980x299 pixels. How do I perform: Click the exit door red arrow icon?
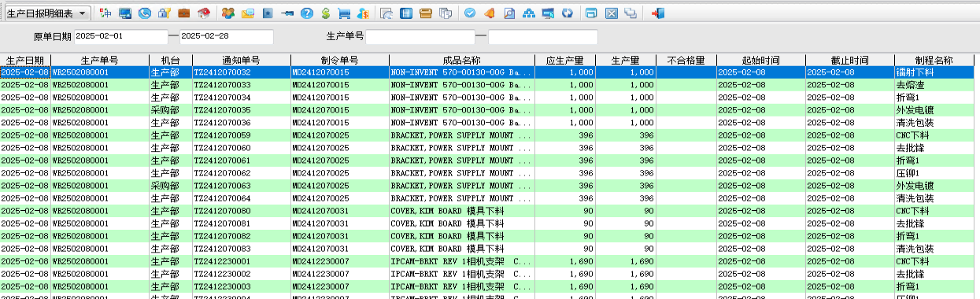(658, 13)
